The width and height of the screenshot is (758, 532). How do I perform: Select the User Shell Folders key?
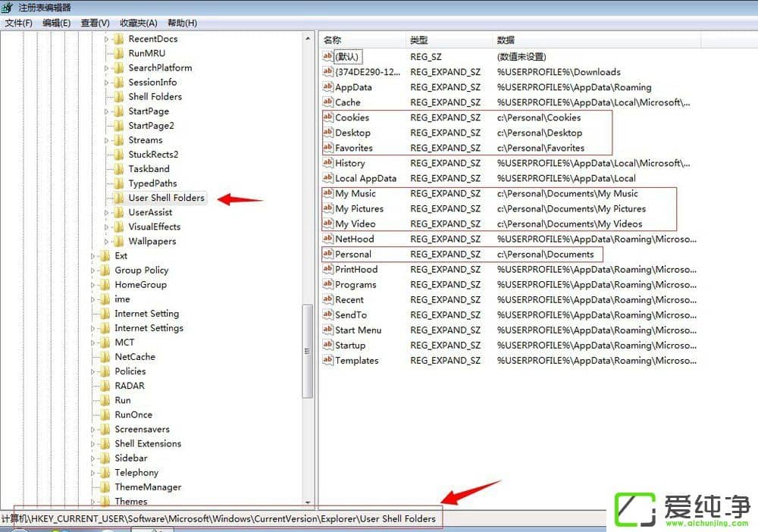click(x=166, y=198)
